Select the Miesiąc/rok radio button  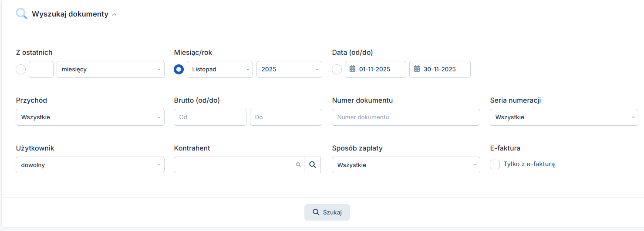click(179, 70)
